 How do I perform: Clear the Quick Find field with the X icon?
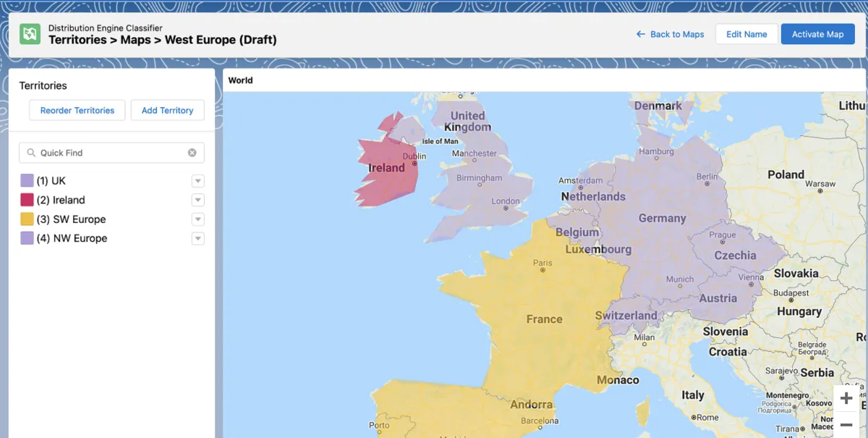click(x=192, y=153)
